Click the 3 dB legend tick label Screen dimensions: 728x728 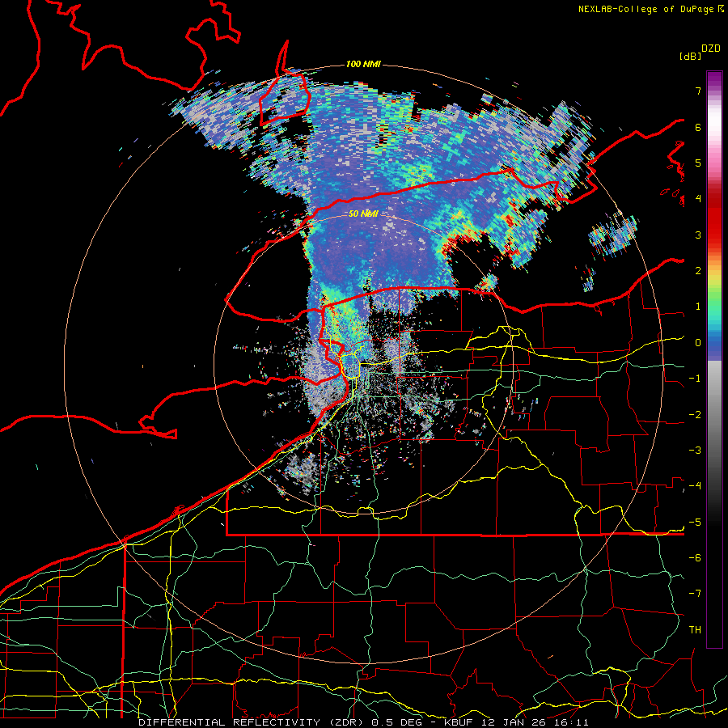click(x=698, y=235)
